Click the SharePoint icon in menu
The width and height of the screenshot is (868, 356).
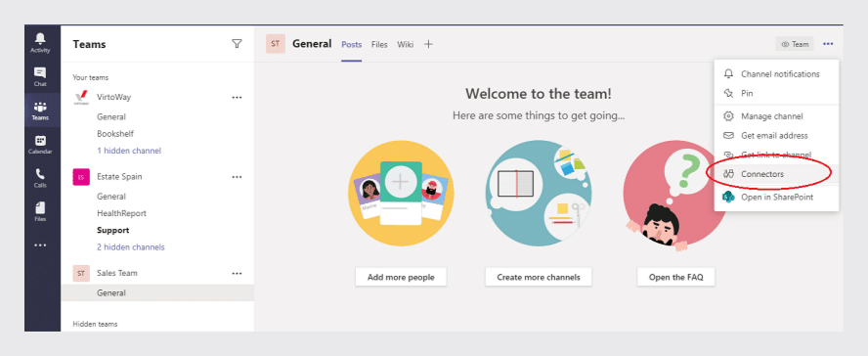[x=728, y=197]
